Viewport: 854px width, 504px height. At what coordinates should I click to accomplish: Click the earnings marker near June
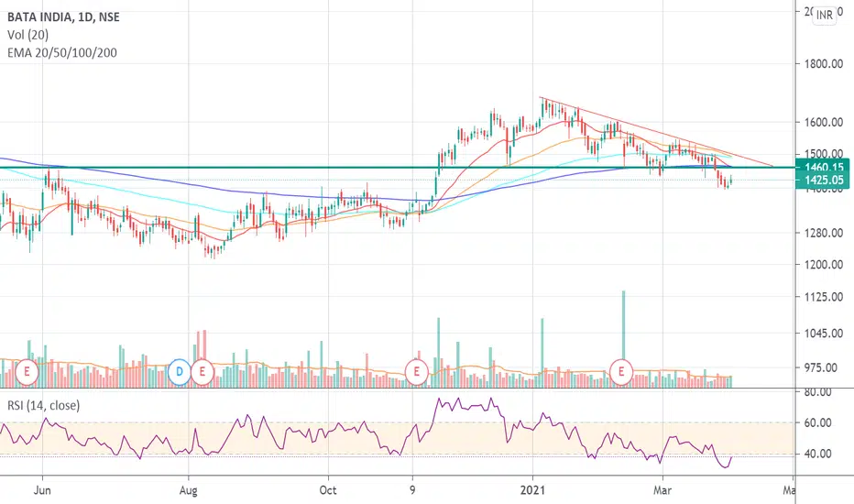pyautogui.click(x=27, y=372)
